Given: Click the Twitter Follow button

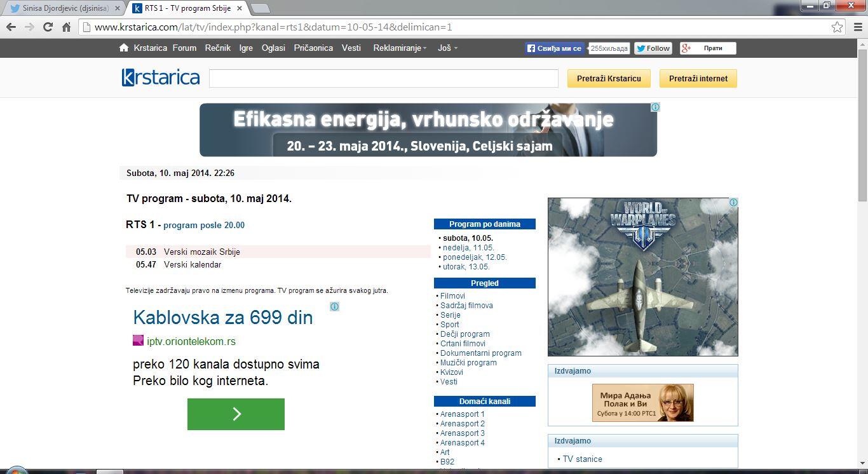Looking at the screenshot, I should click(x=653, y=48).
